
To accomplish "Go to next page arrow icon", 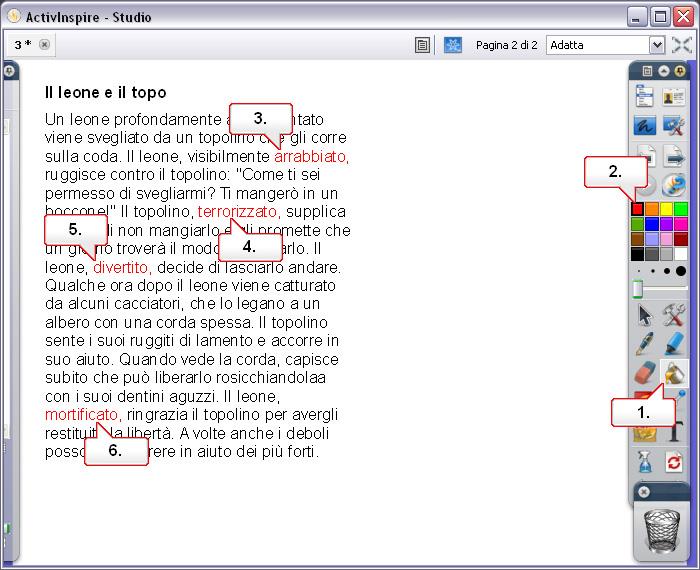I will [674, 156].
